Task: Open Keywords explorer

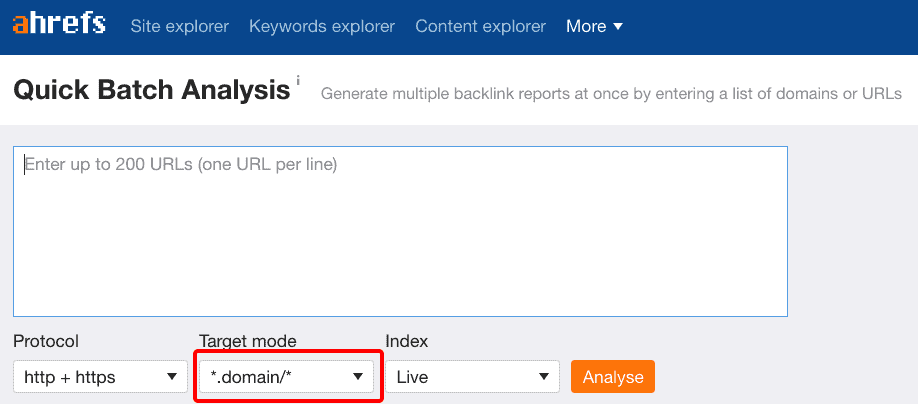Action: (x=322, y=26)
